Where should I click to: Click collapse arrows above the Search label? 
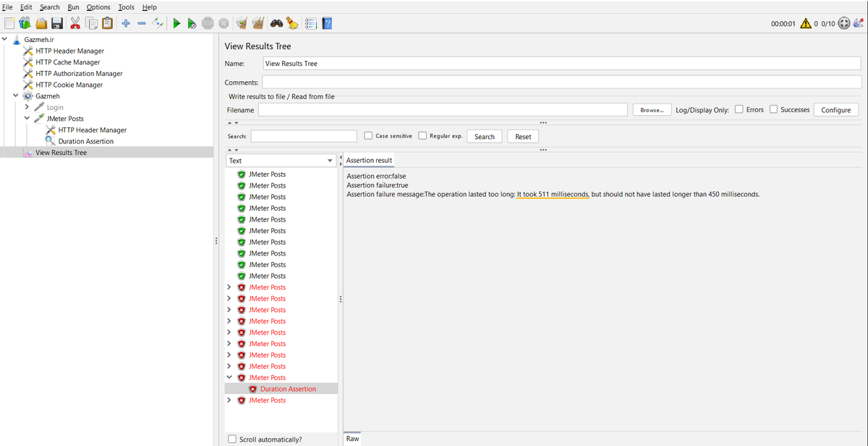click(x=233, y=123)
